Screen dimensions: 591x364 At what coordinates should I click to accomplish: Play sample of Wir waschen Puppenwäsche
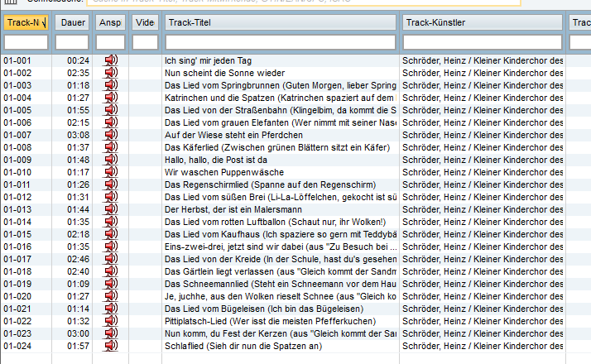pyautogui.click(x=110, y=172)
